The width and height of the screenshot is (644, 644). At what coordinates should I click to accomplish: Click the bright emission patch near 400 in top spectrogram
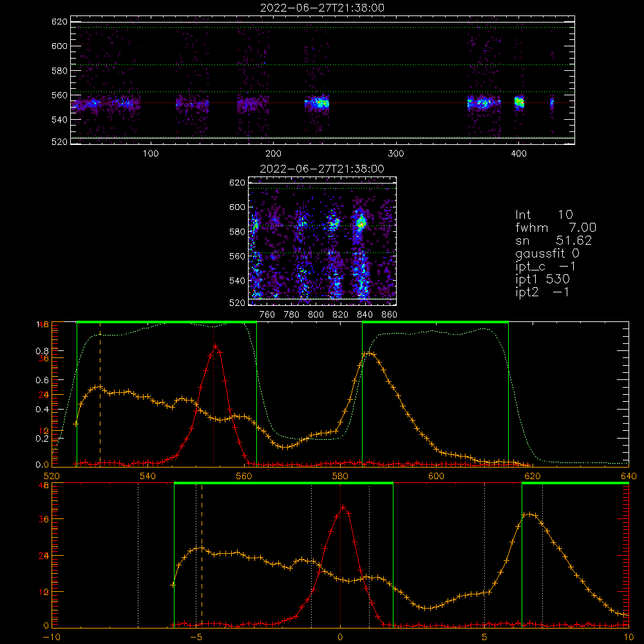click(520, 102)
